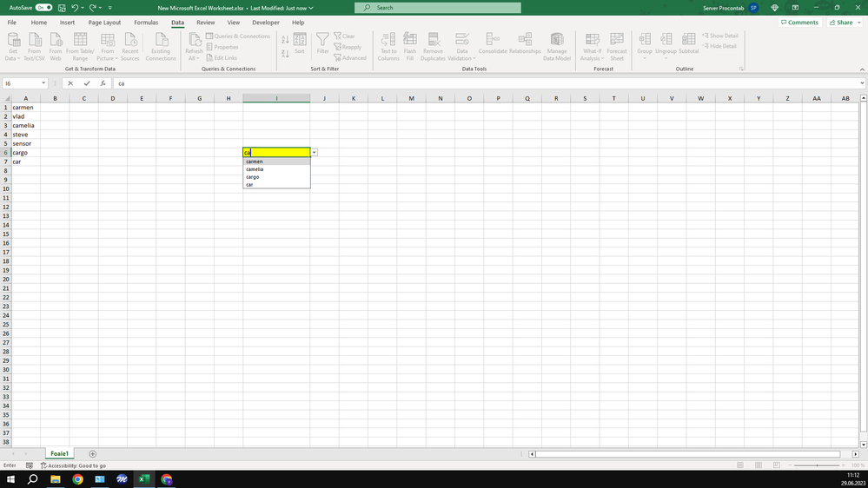Image resolution: width=868 pixels, height=488 pixels.
Task: Open Relationships tool
Action: click(525, 43)
